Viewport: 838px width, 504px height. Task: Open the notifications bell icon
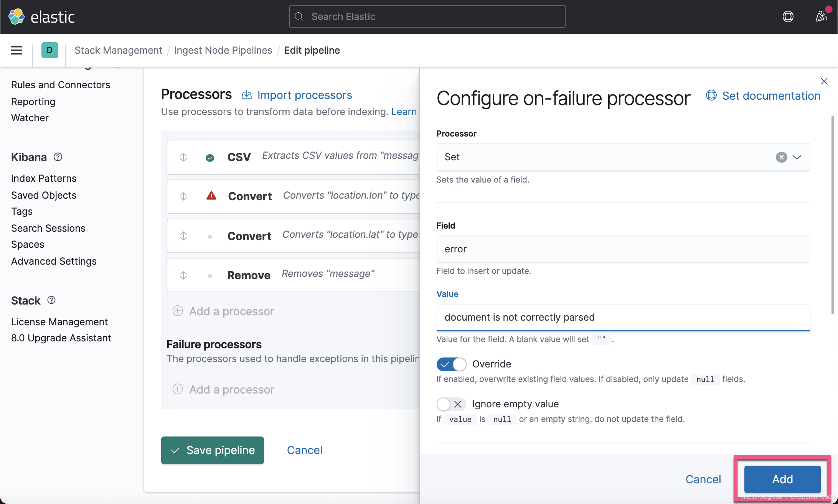tap(821, 16)
